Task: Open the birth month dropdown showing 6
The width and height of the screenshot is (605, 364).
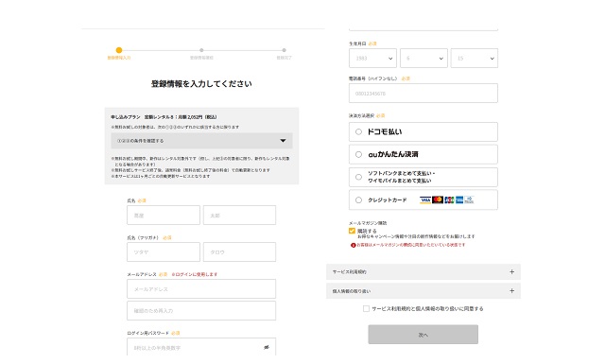Action: click(423, 59)
